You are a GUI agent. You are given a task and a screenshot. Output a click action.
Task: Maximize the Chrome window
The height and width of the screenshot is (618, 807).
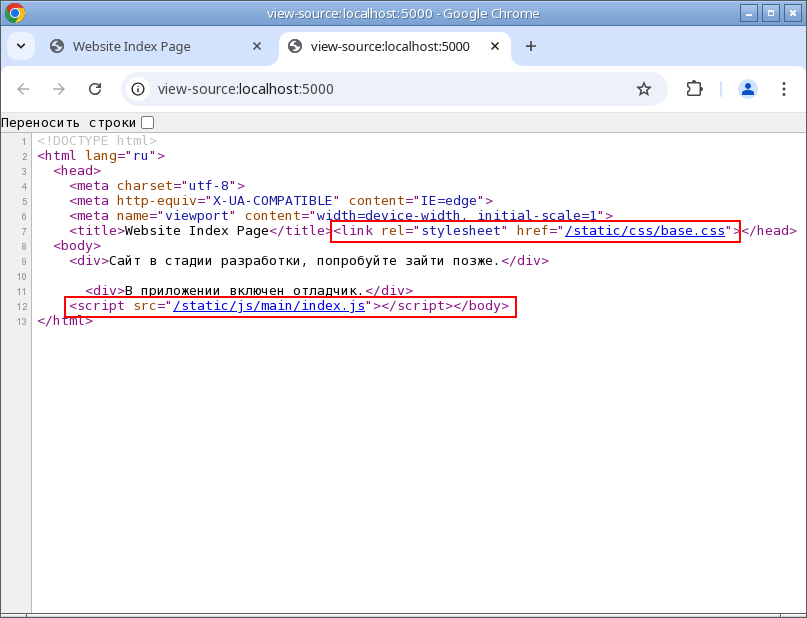[x=771, y=13]
